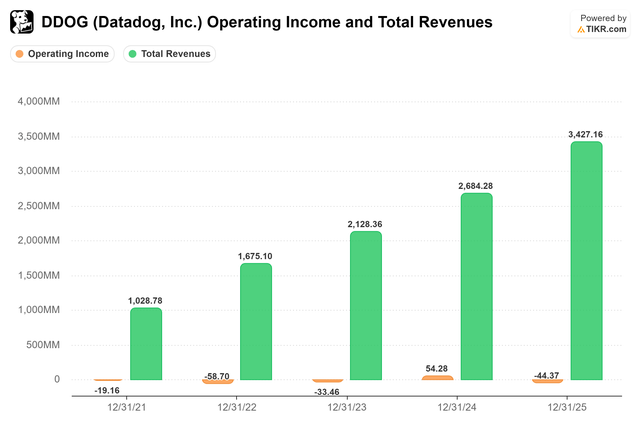Click the 1,000MM y-axis label
The width and height of the screenshot is (640, 427).
pos(38,310)
